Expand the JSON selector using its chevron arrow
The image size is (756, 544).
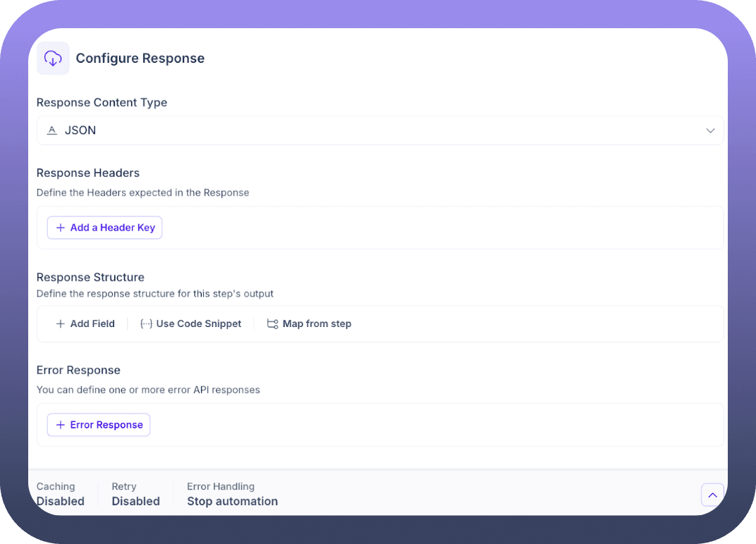[710, 130]
